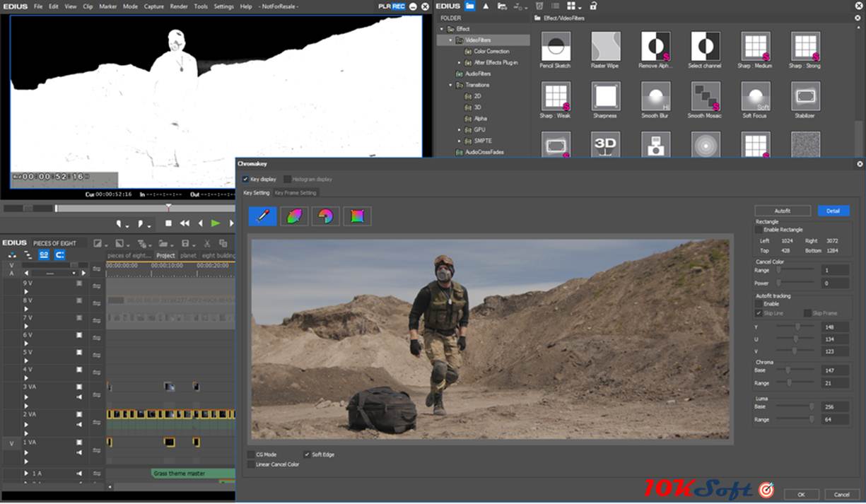Adjust the Luma Range slider
Image resolution: width=866 pixels, height=504 pixels.
[795, 419]
